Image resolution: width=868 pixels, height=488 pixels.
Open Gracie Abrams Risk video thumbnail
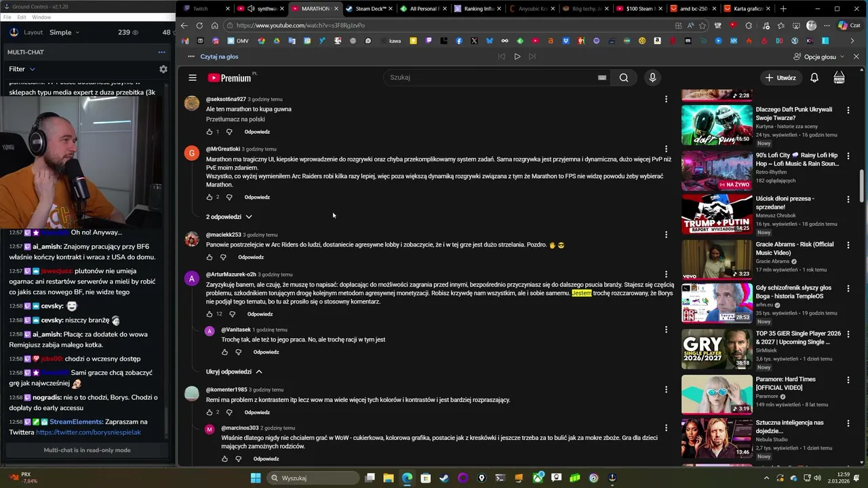[717, 260]
